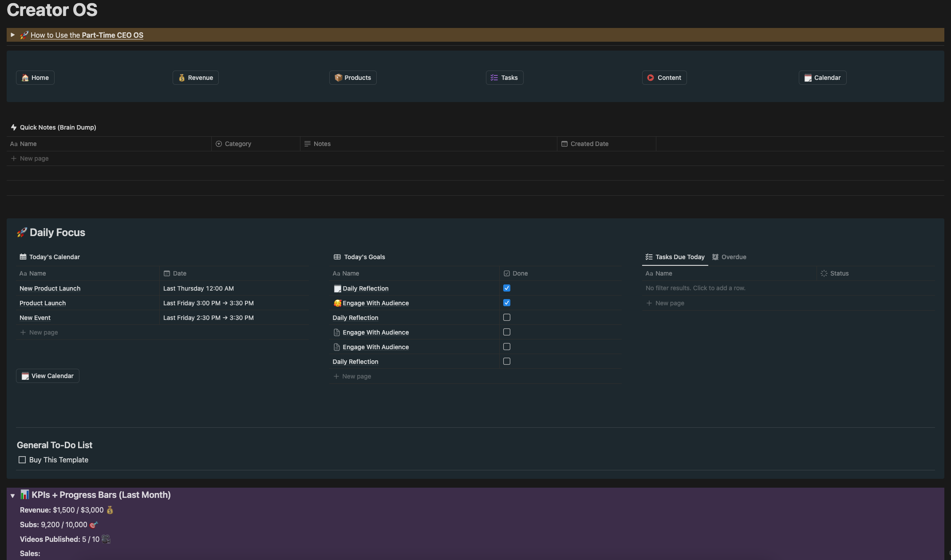This screenshot has height=560, width=951.
Task: Check the Buy This Template checkbox
Action: pos(22,460)
